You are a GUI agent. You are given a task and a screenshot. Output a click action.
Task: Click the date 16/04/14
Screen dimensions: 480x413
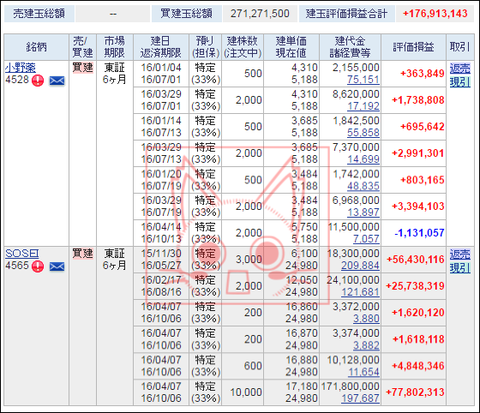coord(161,227)
